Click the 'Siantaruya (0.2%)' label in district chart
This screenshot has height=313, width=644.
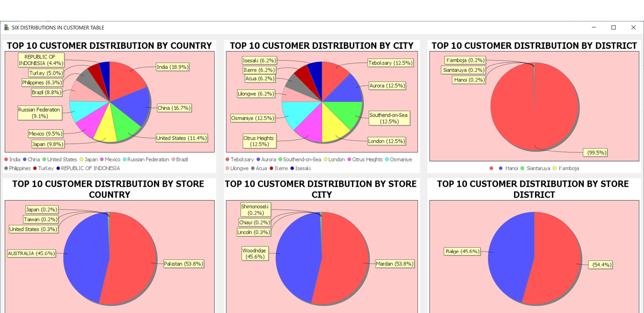tap(463, 70)
